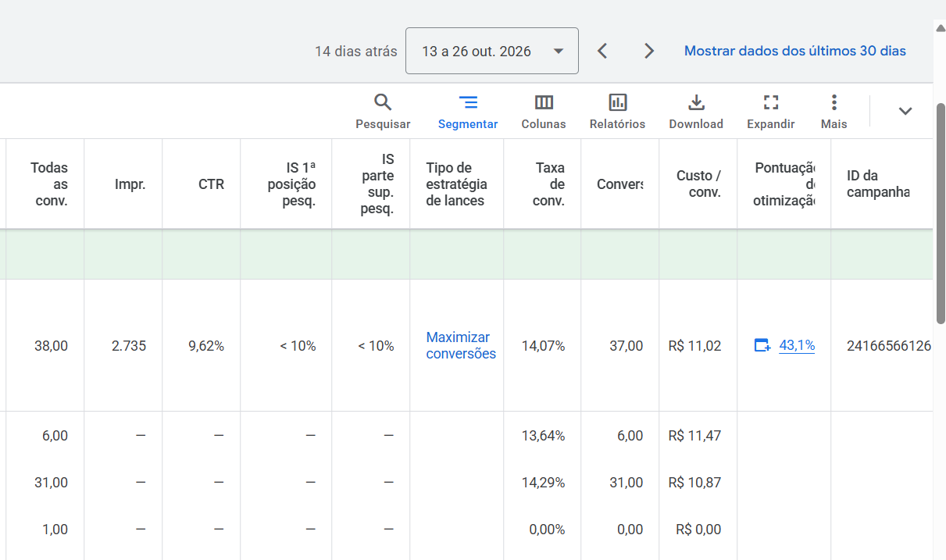Collapse the toolbar chevron next to Mais
Viewport: 946px width, 560px height.
905,111
